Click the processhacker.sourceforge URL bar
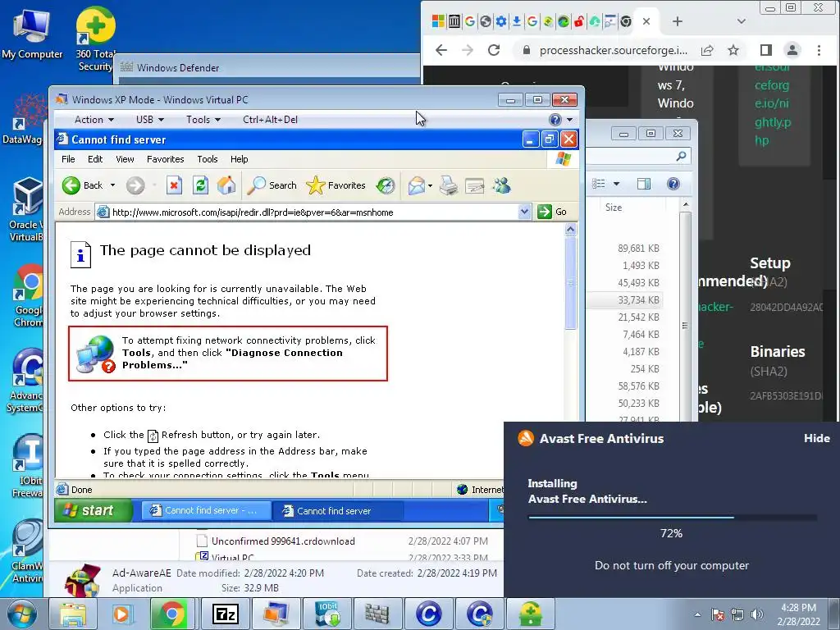The image size is (840, 630). tap(614, 50)
